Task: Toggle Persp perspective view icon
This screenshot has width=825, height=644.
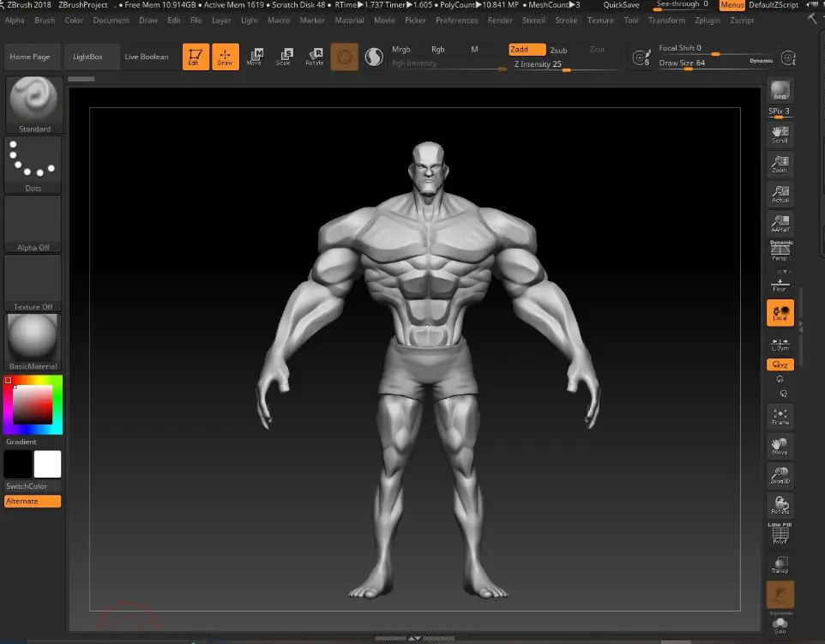Action: 780,251
